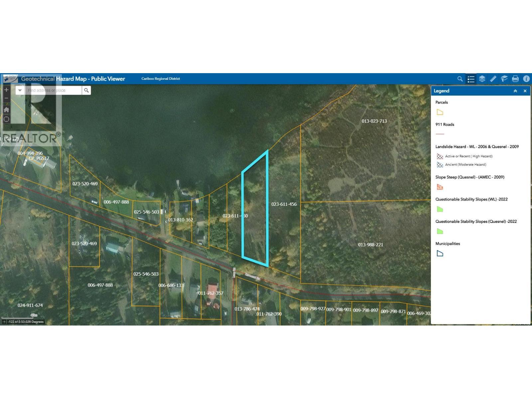Click the Find address or place field
The width and height of the screenshot is (532, 399).
pos(53,90)
